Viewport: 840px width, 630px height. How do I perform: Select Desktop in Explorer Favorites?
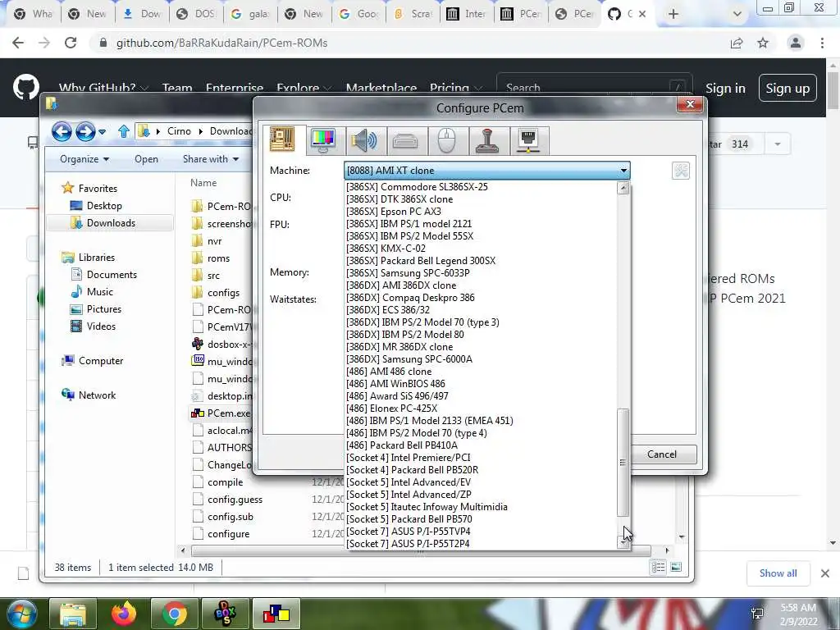104,206
